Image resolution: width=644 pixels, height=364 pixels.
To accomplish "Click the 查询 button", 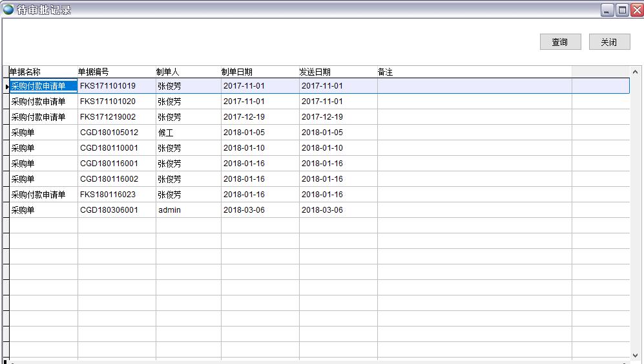I will click(560, 42).
